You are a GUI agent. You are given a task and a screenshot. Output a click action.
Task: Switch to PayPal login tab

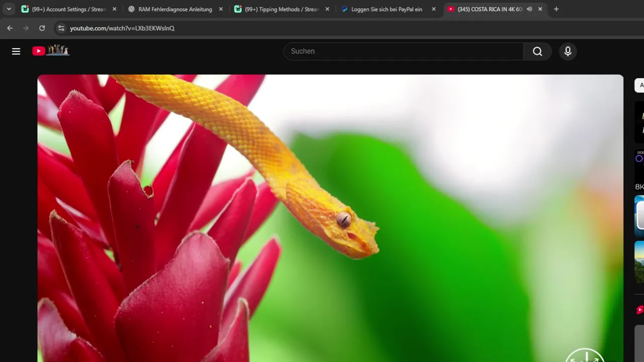click(388, 9)
